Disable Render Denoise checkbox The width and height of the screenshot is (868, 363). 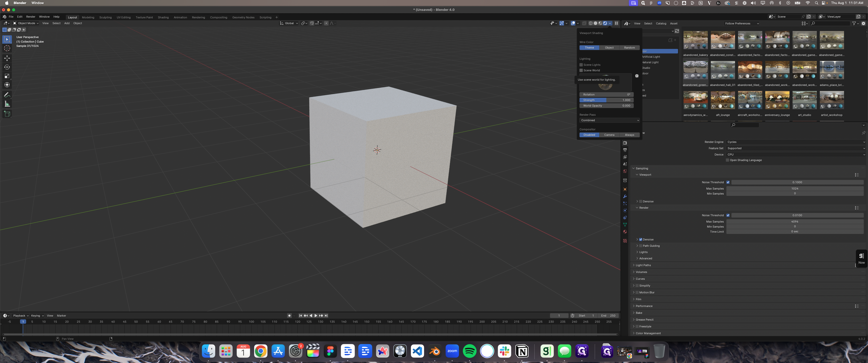pos(641,239)
